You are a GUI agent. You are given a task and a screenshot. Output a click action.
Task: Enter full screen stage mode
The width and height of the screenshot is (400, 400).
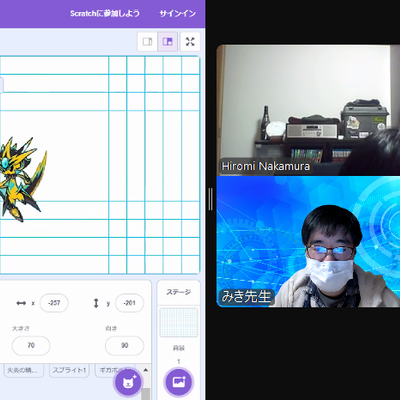190,42
